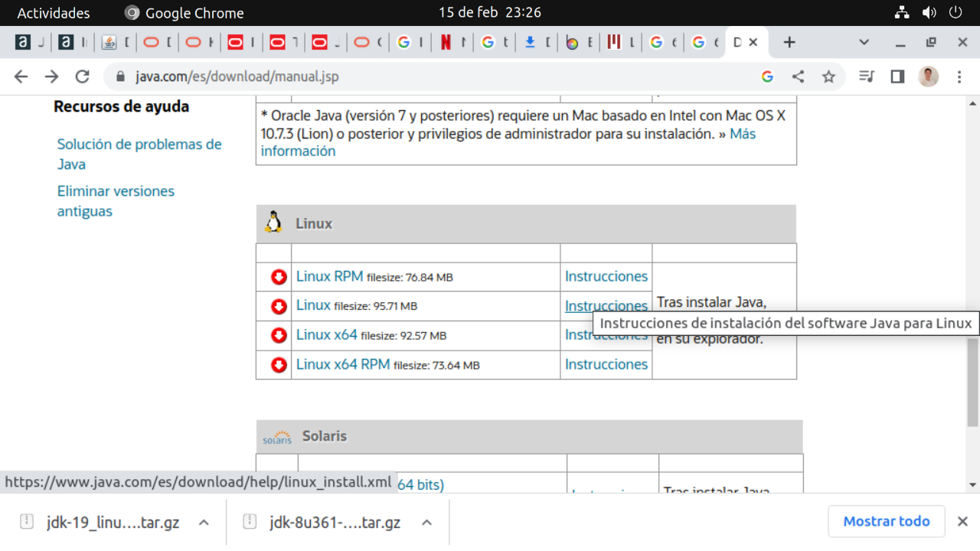This screenshot has width=980, height=551.
Task: Go forward to the next page
Action: point(51,77)
